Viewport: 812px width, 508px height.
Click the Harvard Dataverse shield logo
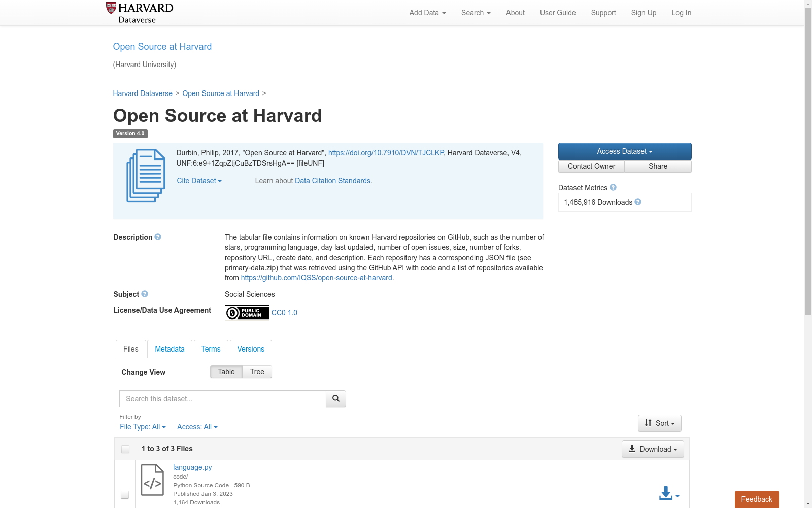pyautogui.click(x=111, y=8)
